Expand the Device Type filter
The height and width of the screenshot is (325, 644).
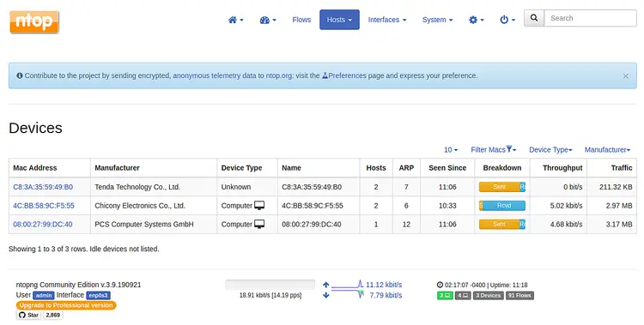[x=550, y=150]
